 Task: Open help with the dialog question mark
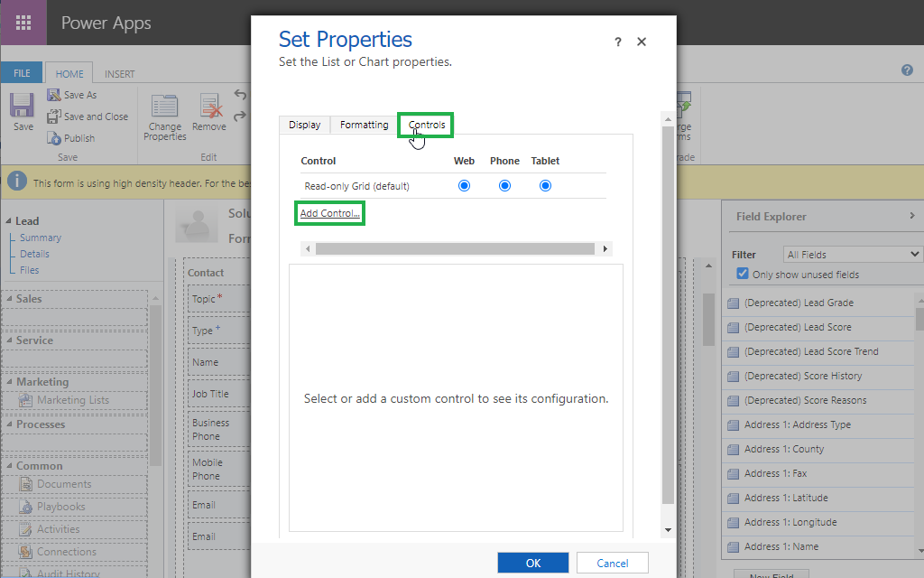618,42
